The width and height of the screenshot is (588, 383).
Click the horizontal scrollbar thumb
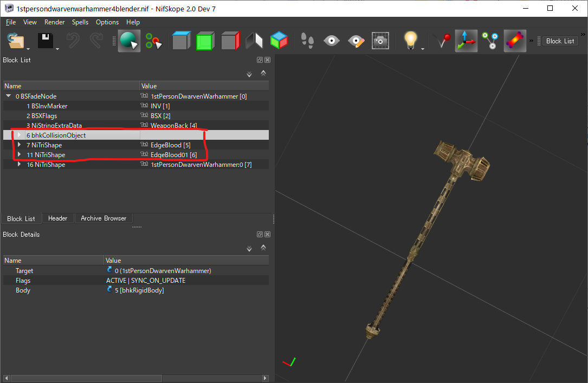[x=86, y=378]
